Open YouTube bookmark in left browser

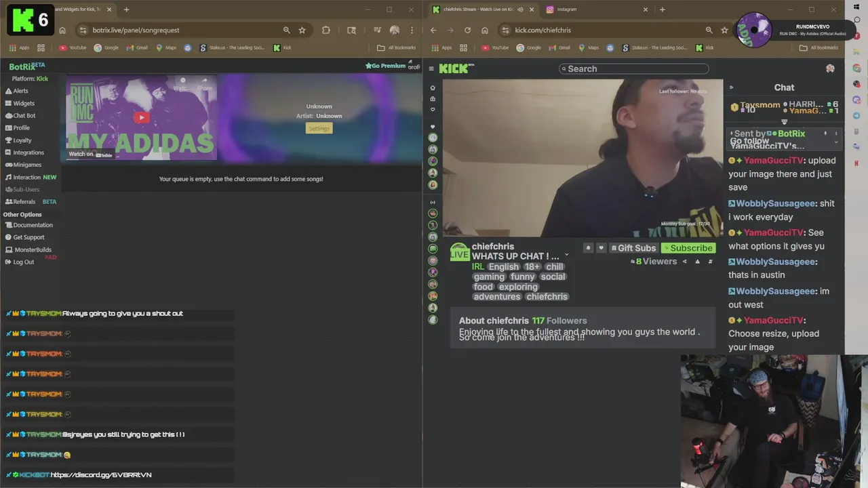point(73,47)
